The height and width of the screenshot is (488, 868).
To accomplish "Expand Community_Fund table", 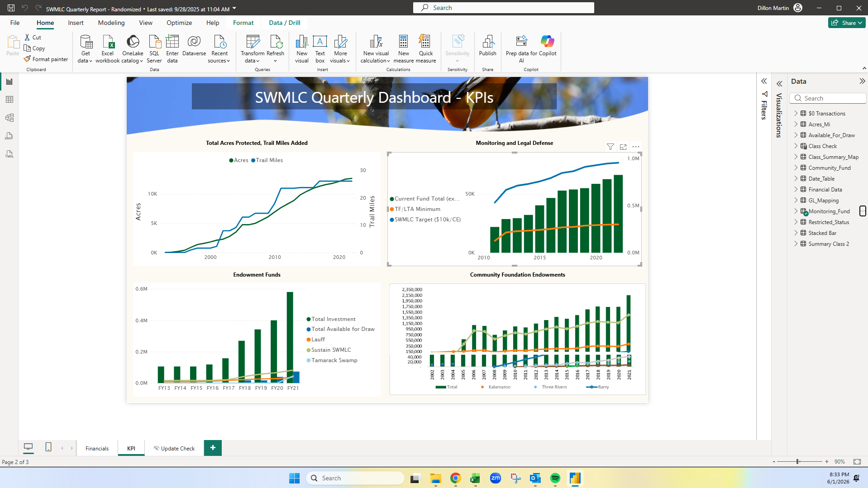I will [796, 167].
